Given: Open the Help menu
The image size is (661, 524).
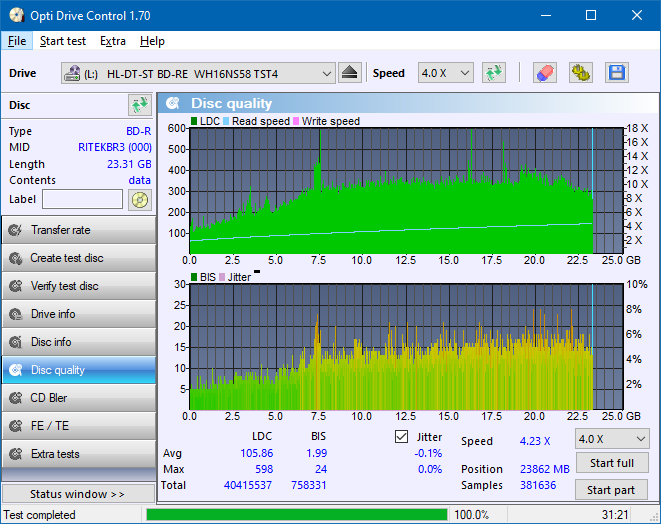Looking at the screenshot, I should 152,41.
